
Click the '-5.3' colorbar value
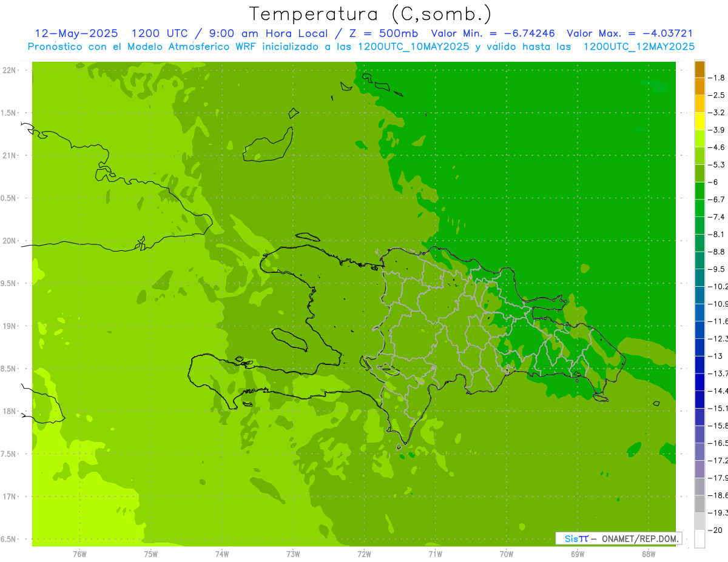coord(716,164)
